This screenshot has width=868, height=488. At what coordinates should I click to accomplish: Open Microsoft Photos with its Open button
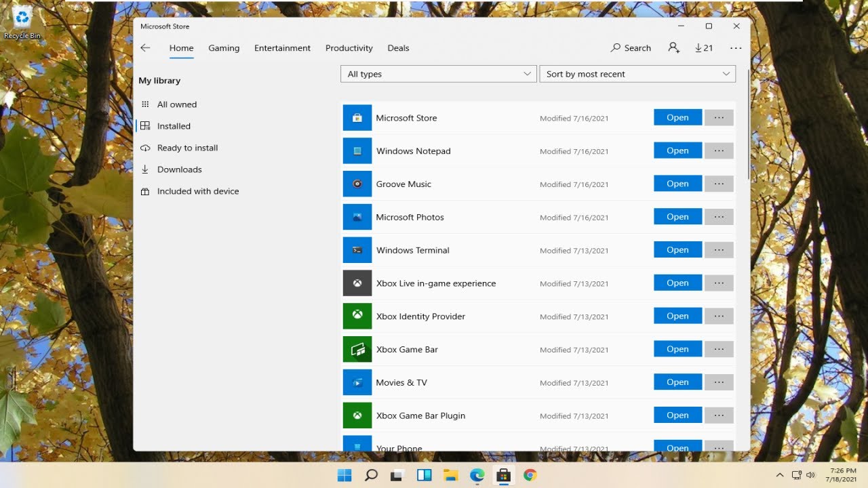pyautogui.click(x=677, y=217)
